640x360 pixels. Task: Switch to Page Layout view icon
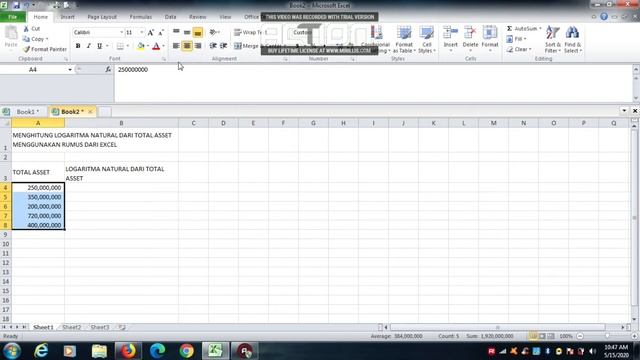(542, 336)
